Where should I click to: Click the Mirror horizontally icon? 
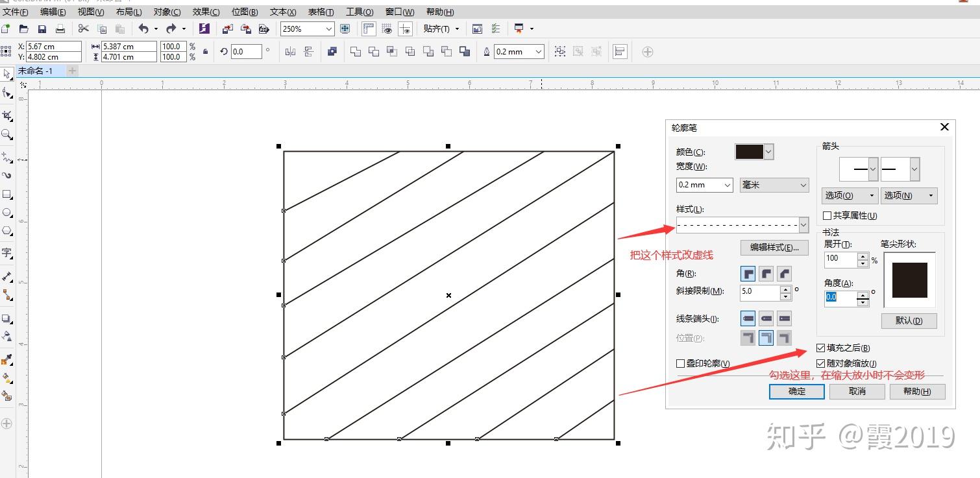point(290,52)
